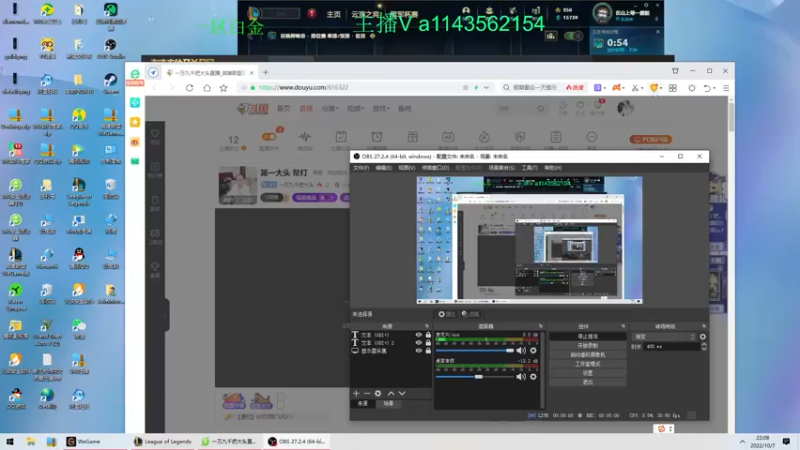This screenshot has height=450, width=800.
Task: Click the browser home icon
Action: tap(207, 88)
